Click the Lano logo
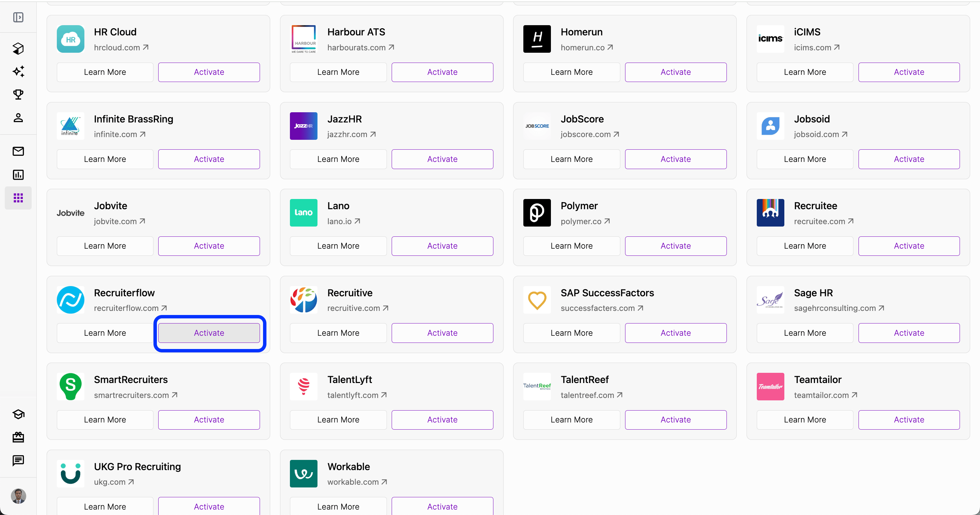980x515 pixels. click(x=304, y=213)
